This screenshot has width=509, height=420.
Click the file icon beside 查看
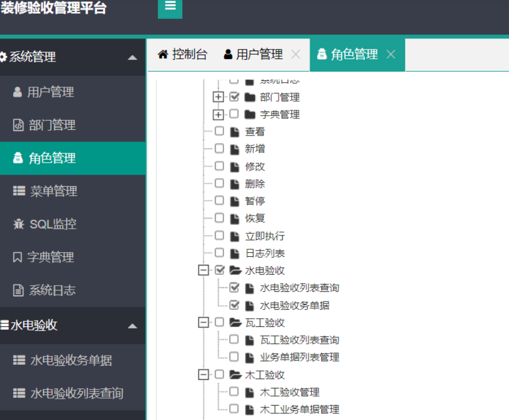pyautogui.click(x=234, y=132)
